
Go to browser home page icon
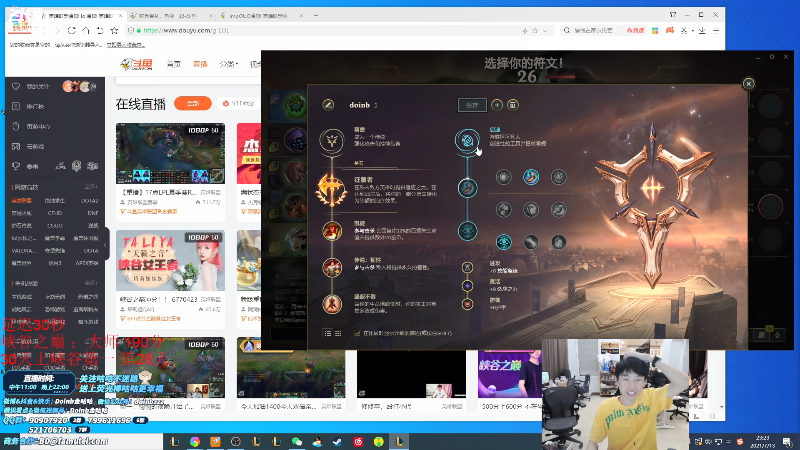click(86, 31)
